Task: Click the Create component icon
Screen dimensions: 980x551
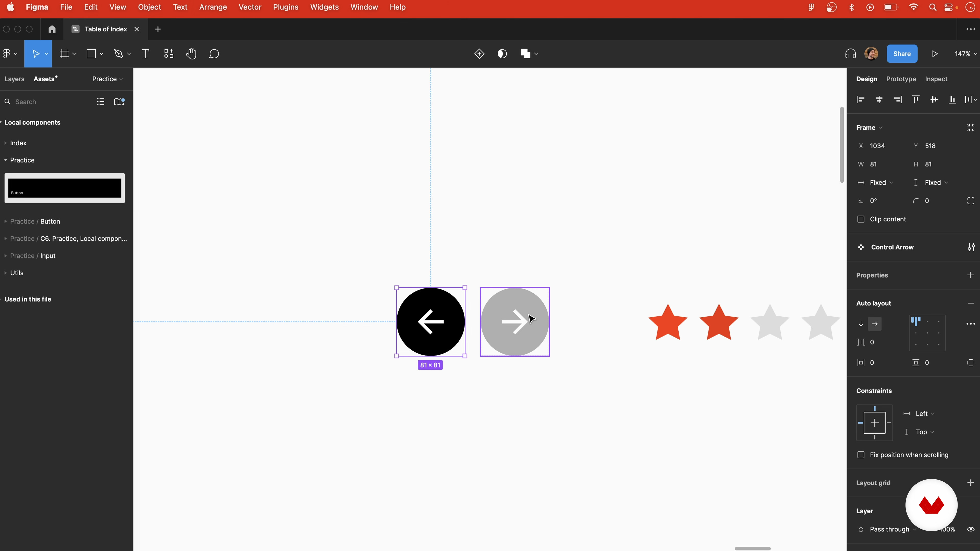Action: 479,54
